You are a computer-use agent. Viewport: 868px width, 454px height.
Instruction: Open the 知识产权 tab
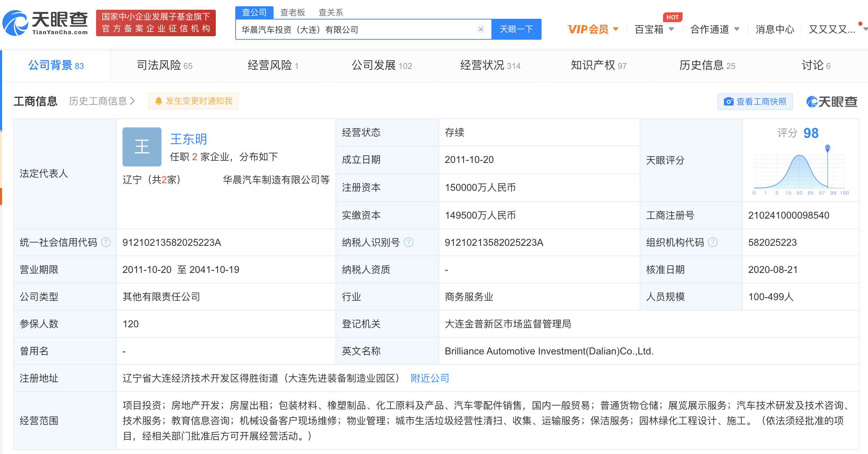[x=599, y=65]
